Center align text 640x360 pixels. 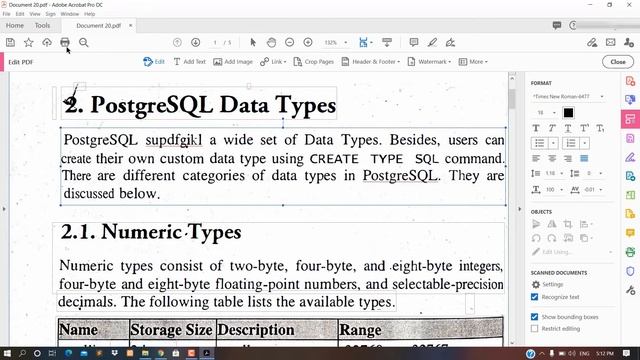point(552,158)
